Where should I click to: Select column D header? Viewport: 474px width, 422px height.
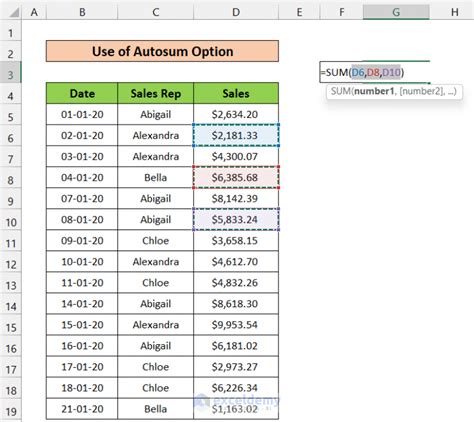point(236,12)
